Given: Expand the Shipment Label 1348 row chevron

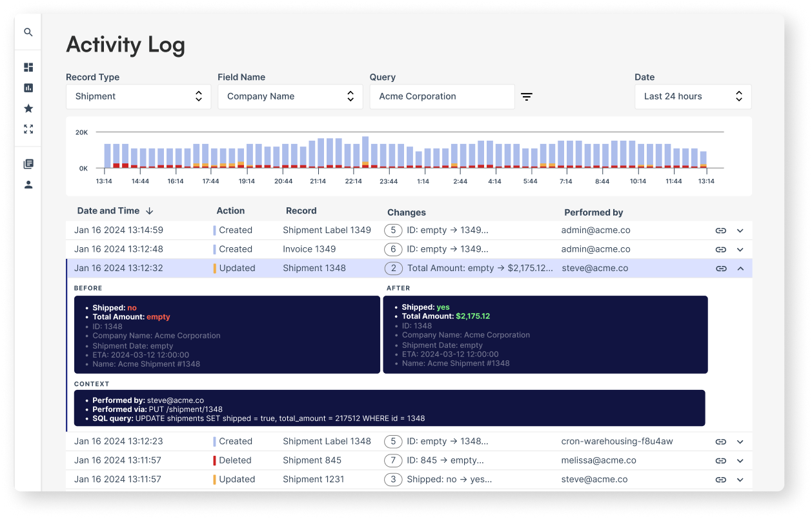Looking at the screenshot, I should click(x=740, y=442).
